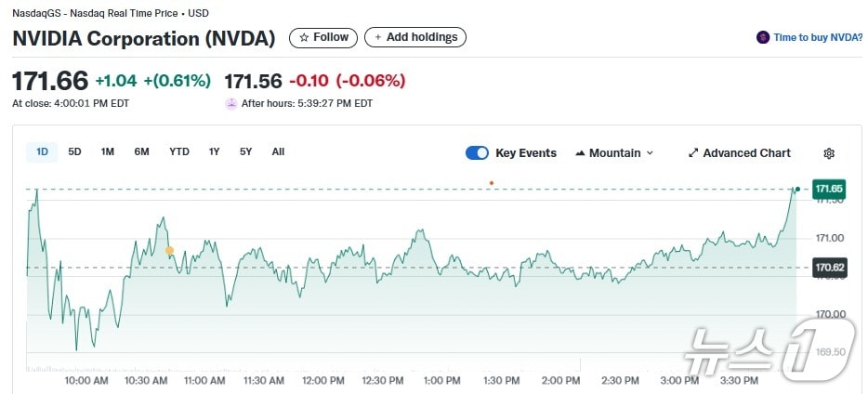Choose the 5Y time range
Screen dimensions: 868x394
pos(246,152)
